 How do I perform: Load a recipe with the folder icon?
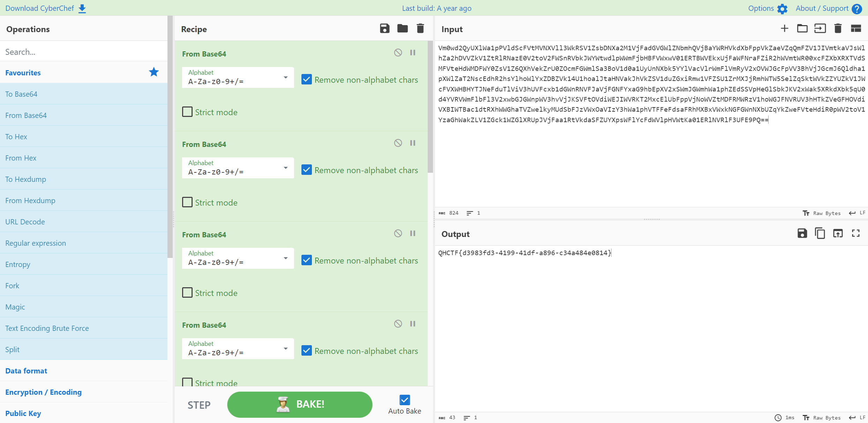[402, 29]
